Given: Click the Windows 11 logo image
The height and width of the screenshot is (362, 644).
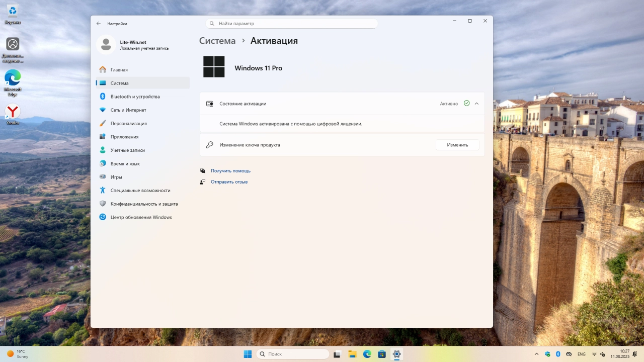Looking at the screenshot, I should [214, 66].
